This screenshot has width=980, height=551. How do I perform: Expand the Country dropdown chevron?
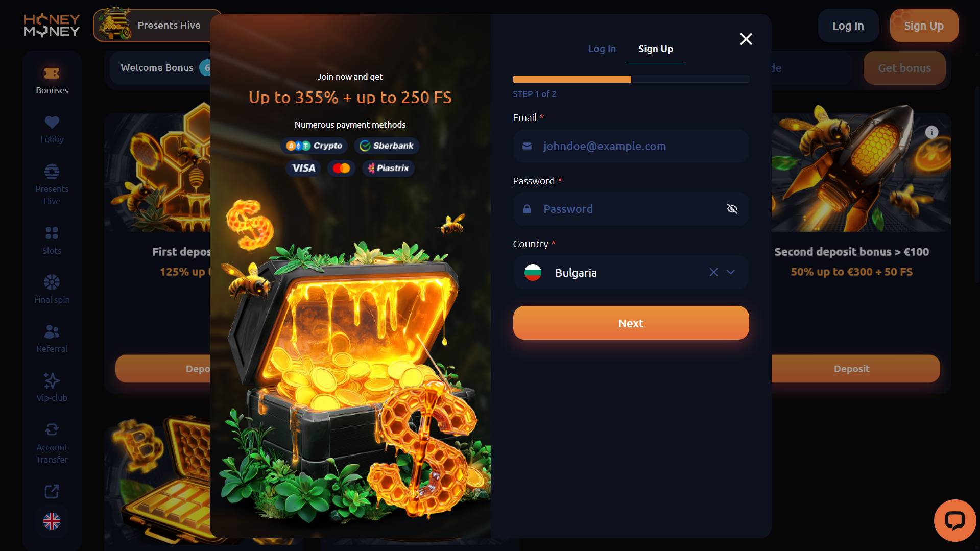[x=731, y=272]
